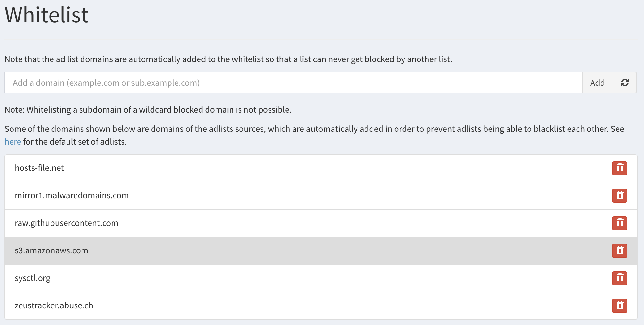Click the wildcard blocked domain note text

pyautogui.click(x=148, y=110)
